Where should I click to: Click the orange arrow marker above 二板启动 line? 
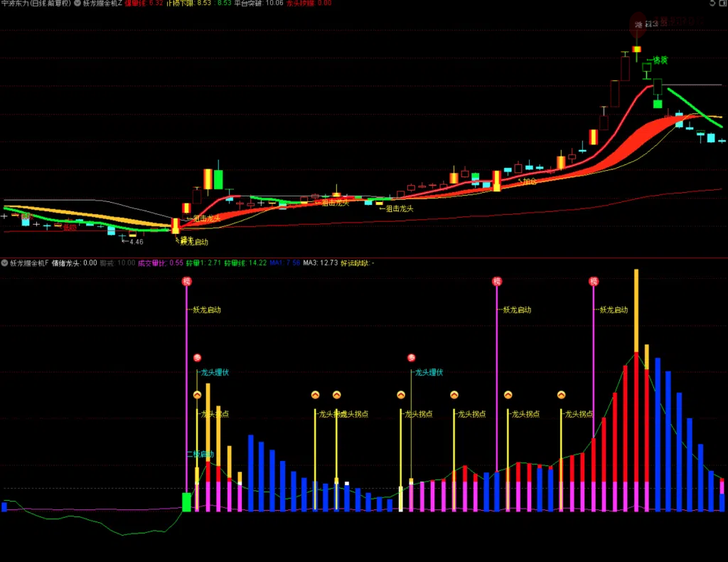click(198, 395)
